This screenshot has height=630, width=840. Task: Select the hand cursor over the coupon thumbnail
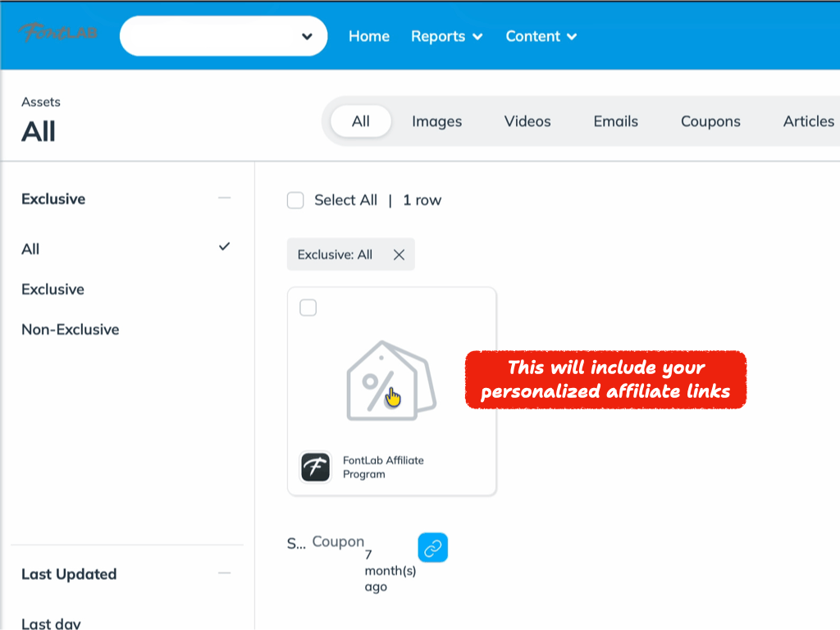(x=392, y=396)
